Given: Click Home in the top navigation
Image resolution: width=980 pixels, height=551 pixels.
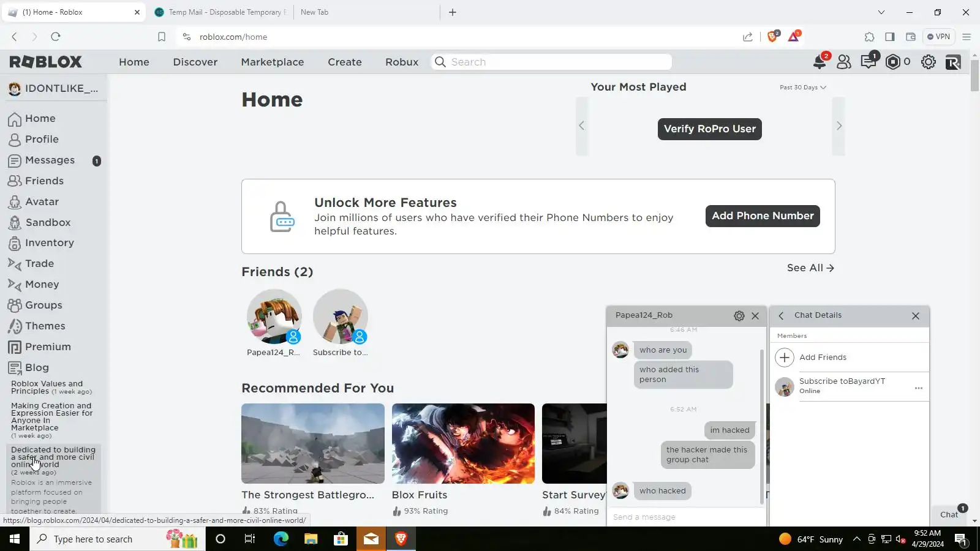Looking at the screenshot, I should tap(134, 62).
